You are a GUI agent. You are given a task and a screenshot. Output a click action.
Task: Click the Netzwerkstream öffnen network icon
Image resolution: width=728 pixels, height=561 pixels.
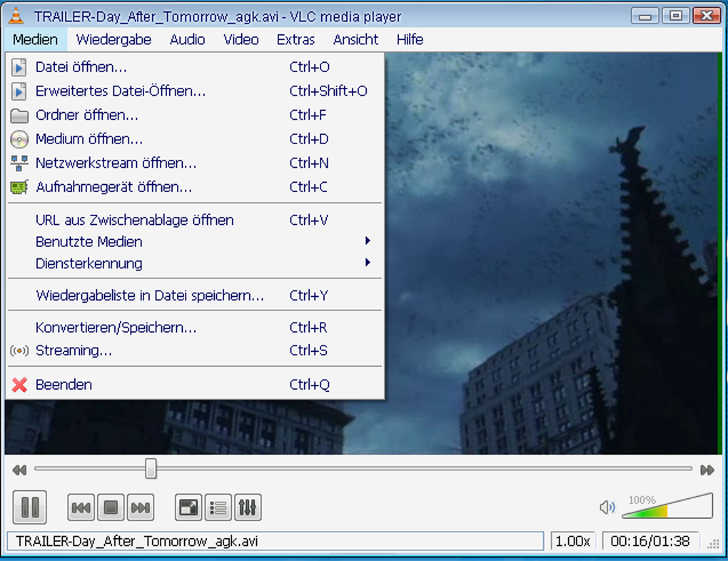pos(19,163)
